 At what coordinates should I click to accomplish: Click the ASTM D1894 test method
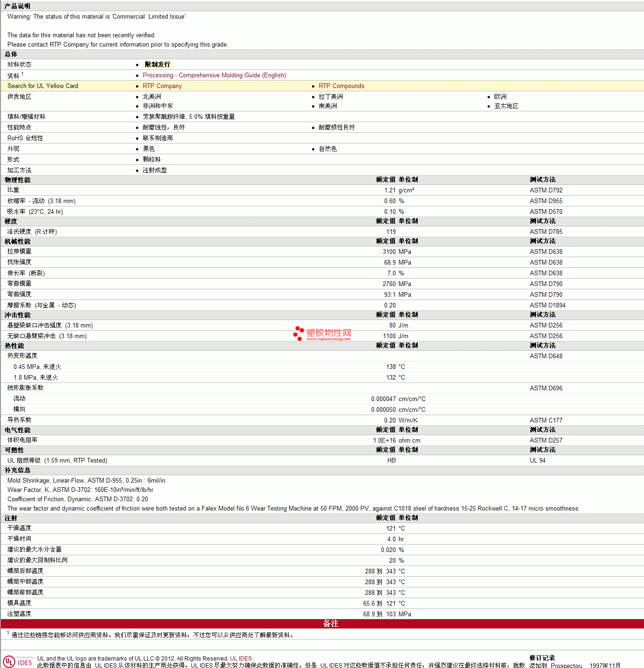tap(548, 306)
